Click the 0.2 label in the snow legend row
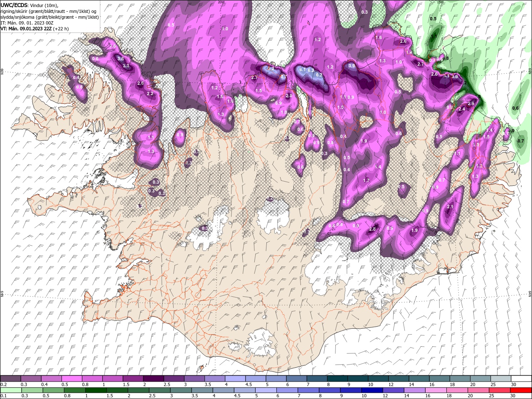Viewport: 532px width, 399px height. pyautogui.click(x=3, y=384)
